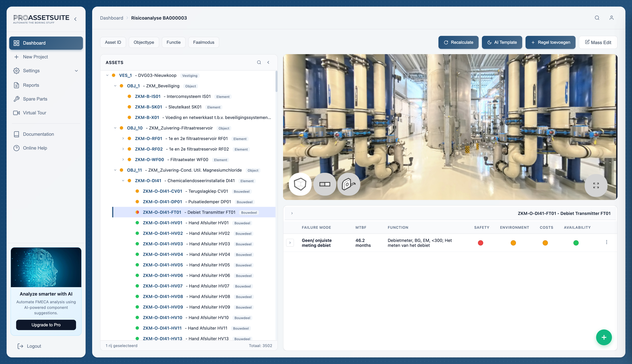Click search icon in Assets panel header

click(259, 63)
